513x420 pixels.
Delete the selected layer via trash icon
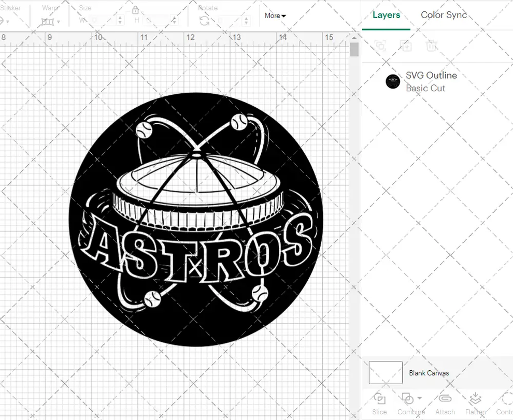[432, 46]
